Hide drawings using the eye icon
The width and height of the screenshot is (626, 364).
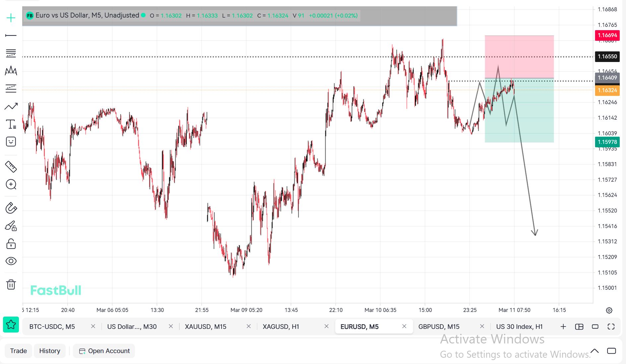click(11, 261)
